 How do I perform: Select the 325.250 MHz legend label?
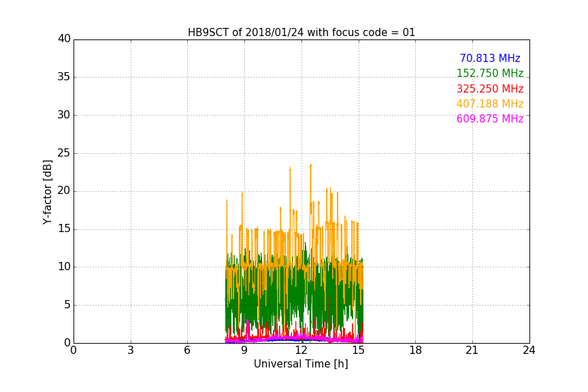coord(490,89)
